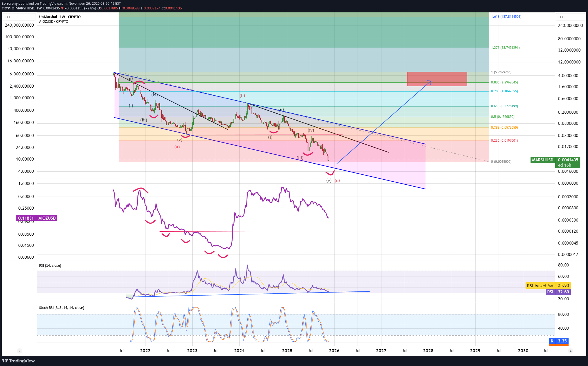Click the 1.618 Fibonacci level label
Image resolution: width=588 pixels, height=366 pixels.
tap(506, 17)
